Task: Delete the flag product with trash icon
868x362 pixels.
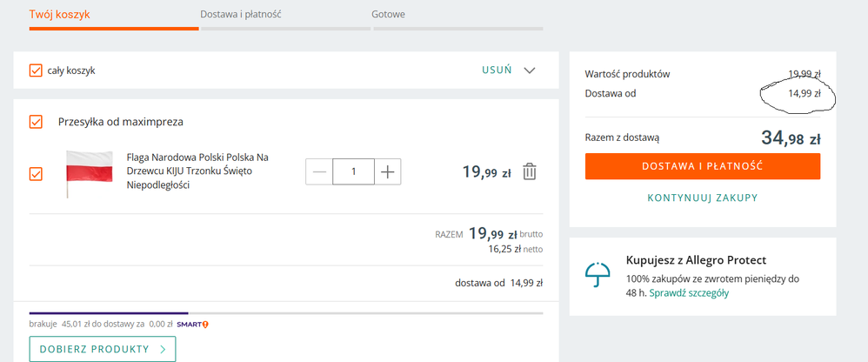Action: 529,171
